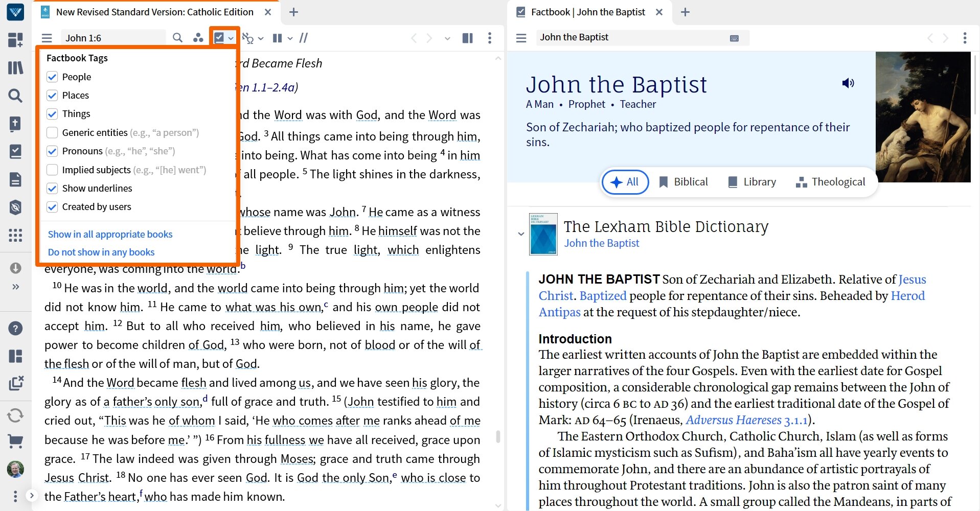Open the shield icon in left sidebar
This screenshot has height=511, width=980.
(15, 207)
